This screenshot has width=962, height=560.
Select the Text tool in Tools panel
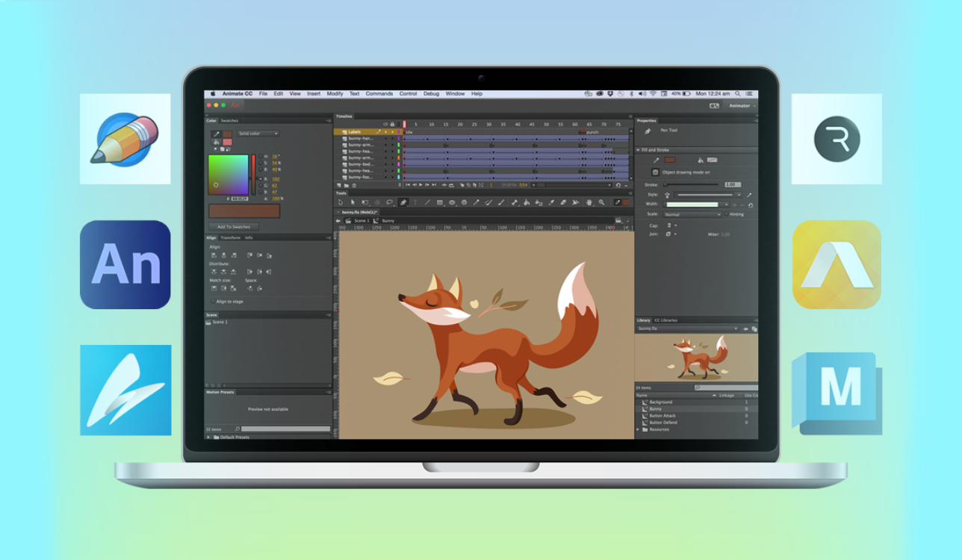click(415, 202)
